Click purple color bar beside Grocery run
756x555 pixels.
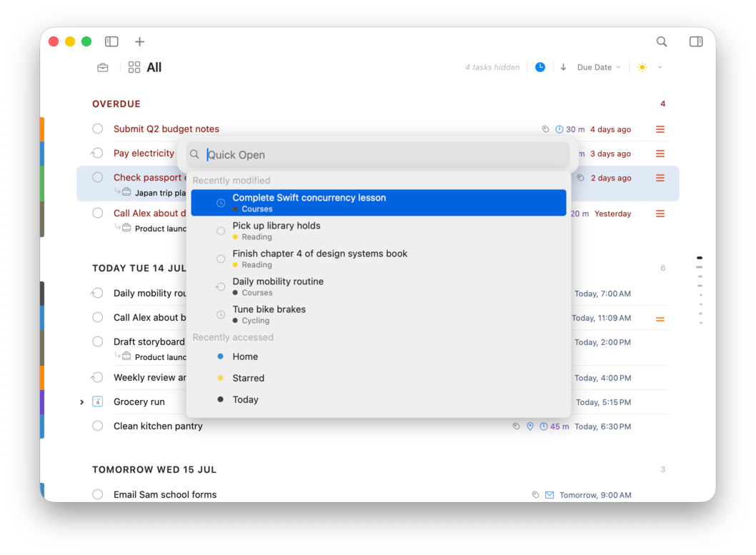(x=42, y=402)
